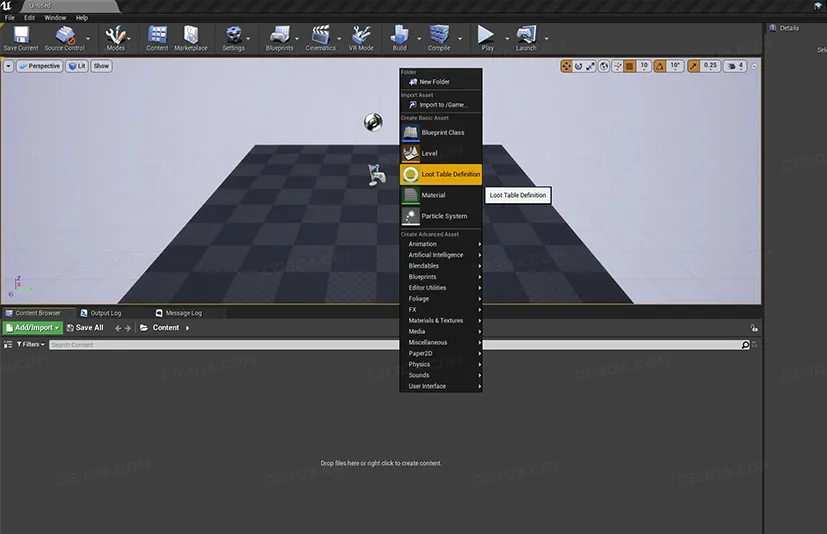Expand the Blendables submenu
This screenshot has height=534, width=827.
441,266
